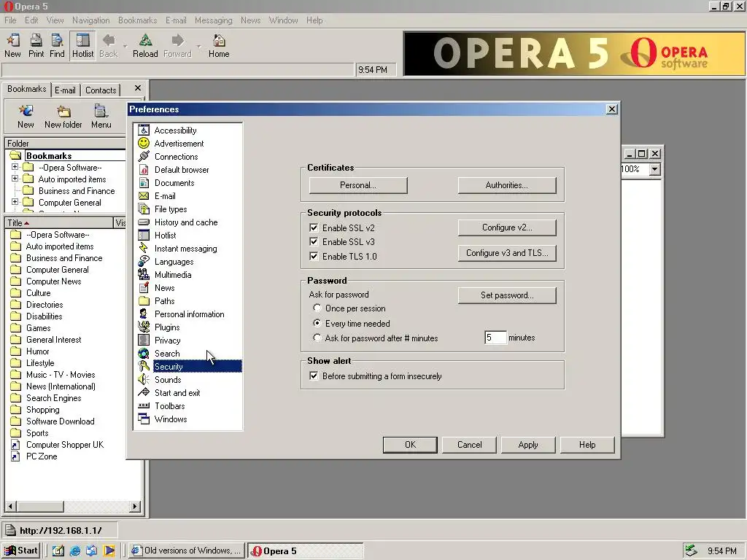Select Languages preferences category
This screenshot has height=560, width=747.
coord(174,262)
